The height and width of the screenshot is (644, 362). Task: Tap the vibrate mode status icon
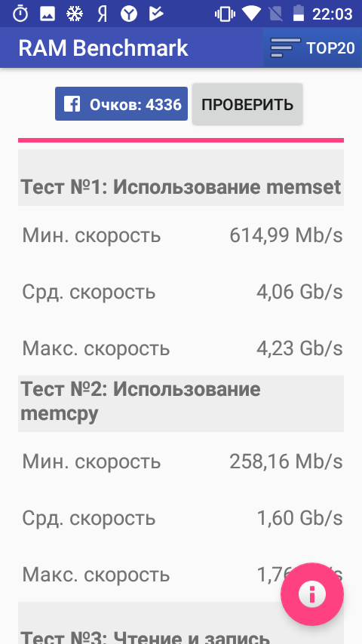click(225, 14)
